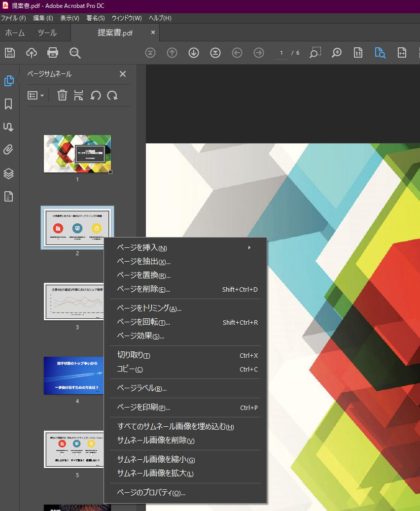This screenshot has height=511, width=420.
Task: Open ページのプロパティ from context menu
Action: (185, 493)
